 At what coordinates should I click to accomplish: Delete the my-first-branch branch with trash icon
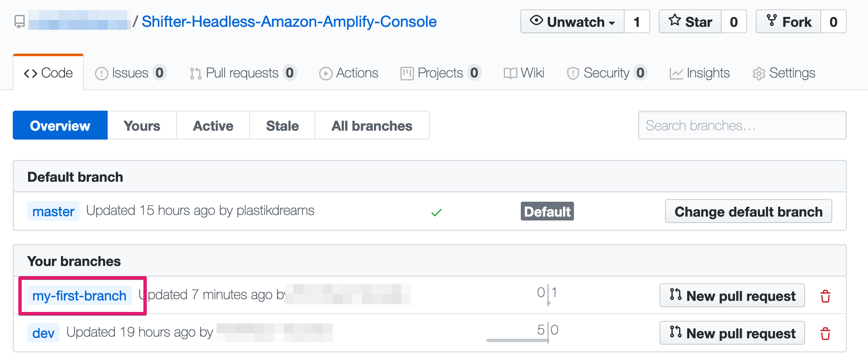tap(825, 296)
